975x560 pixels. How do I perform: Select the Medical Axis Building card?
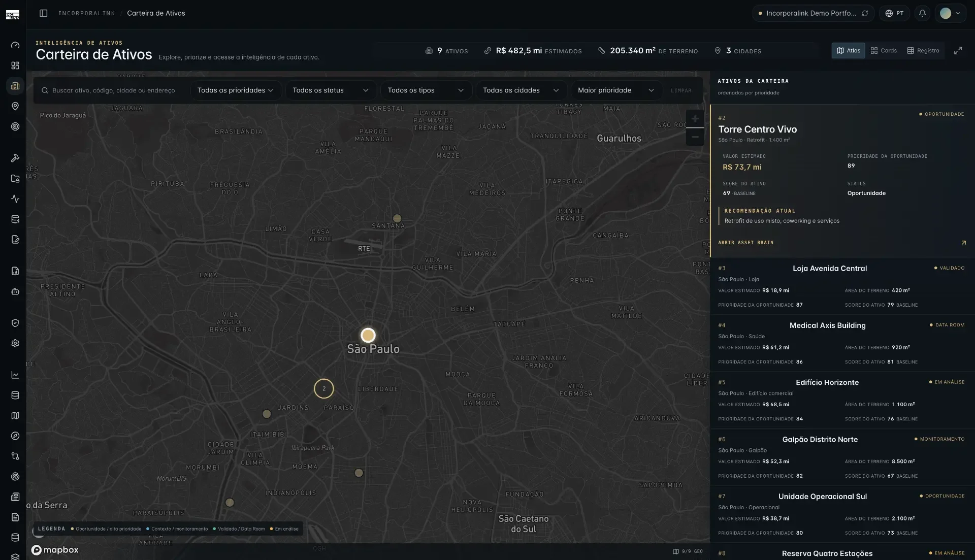pyautogui.click(x=842, y=343)
